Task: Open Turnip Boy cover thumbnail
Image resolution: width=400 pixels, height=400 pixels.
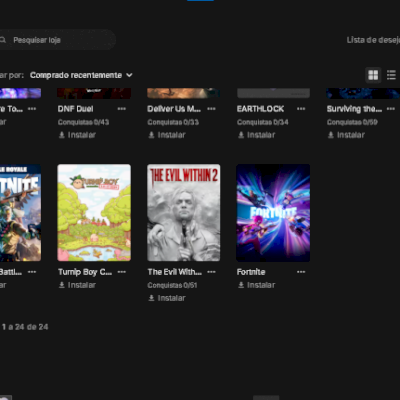Action: [94, 213]
